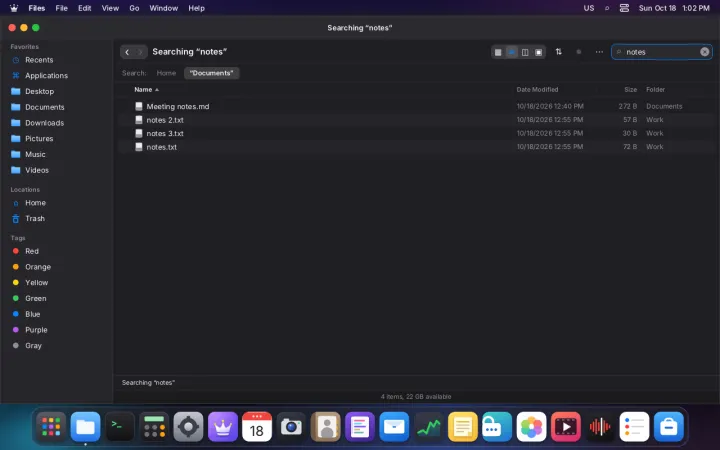Image resolution: width=720 pixels, height=450 pixels.
Task: Open the Downloads folder in sidebar
Action: coord(56,123)
